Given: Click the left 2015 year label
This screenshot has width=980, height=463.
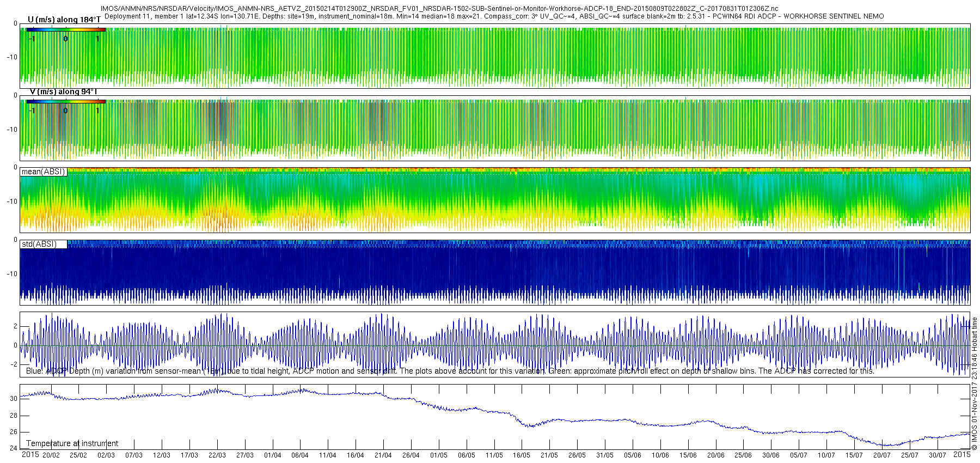Looking at the screenshot, I should click(30, 455).
